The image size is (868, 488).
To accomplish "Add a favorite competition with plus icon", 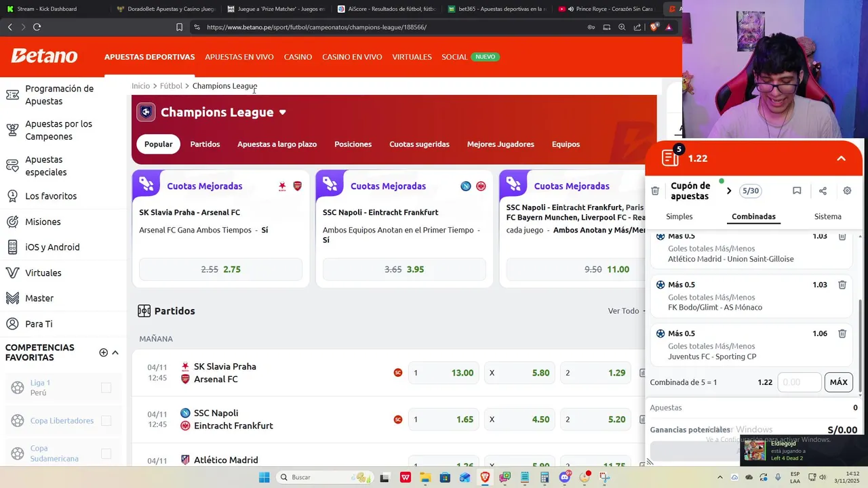I will (x=103, y=352).
